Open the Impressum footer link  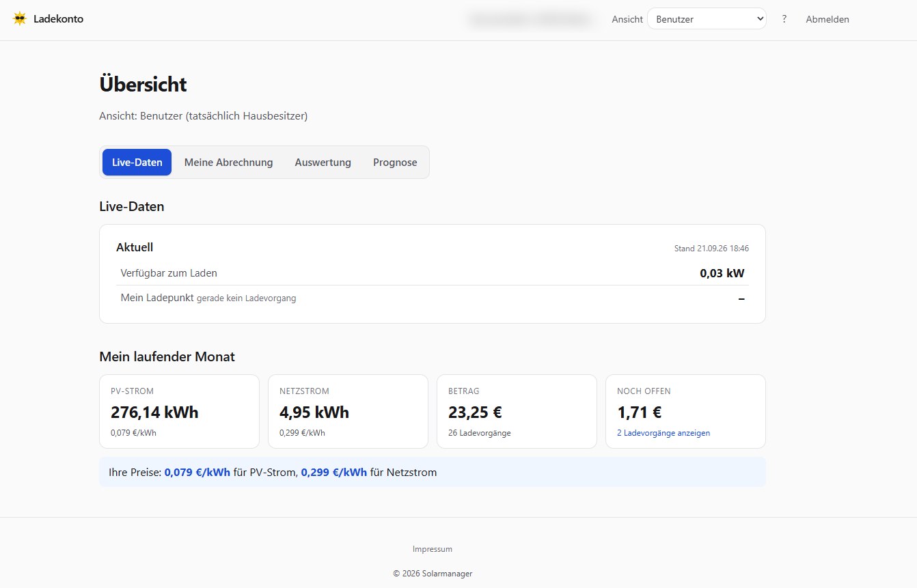pyautogui.click(x=433, y=549)
